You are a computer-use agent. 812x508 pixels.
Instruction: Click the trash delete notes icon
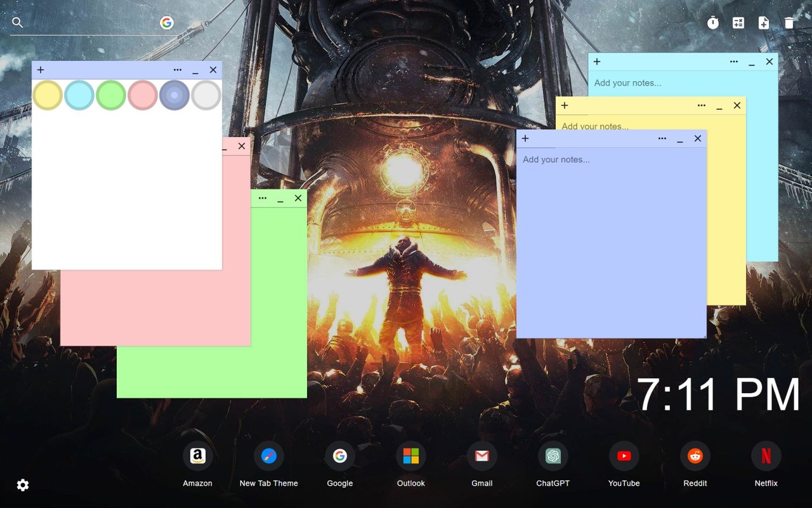click(789, 23)
